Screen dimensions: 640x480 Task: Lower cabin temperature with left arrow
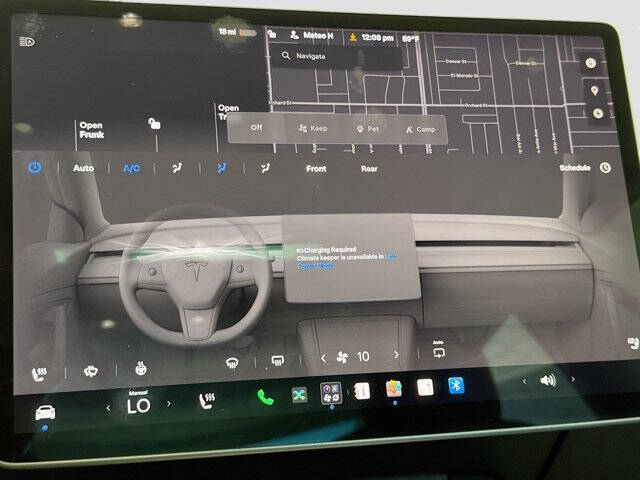[108, 407]
